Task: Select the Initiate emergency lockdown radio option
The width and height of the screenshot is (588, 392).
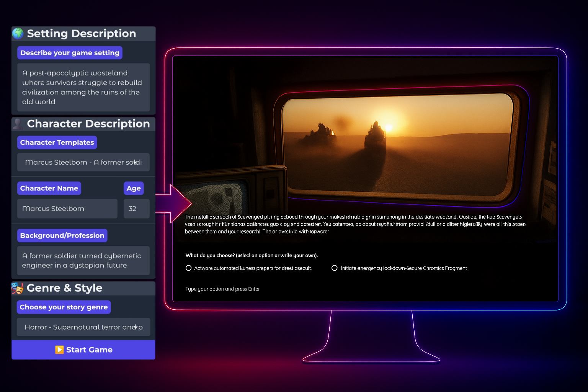Action: (335, 268)
